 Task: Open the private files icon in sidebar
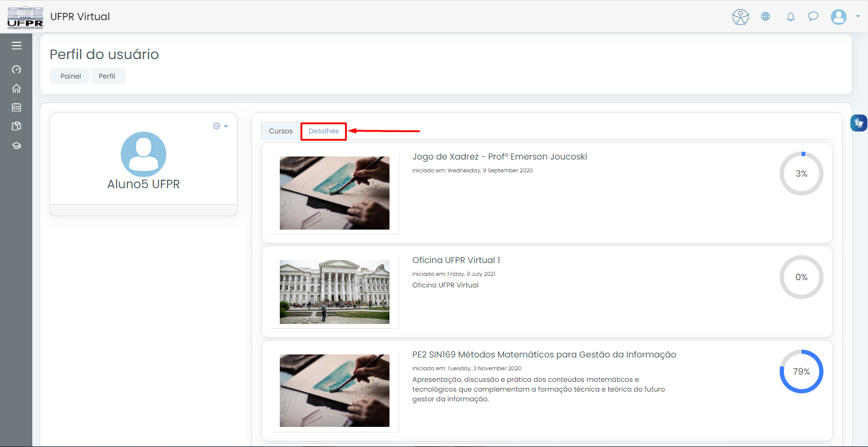(16, 126)
